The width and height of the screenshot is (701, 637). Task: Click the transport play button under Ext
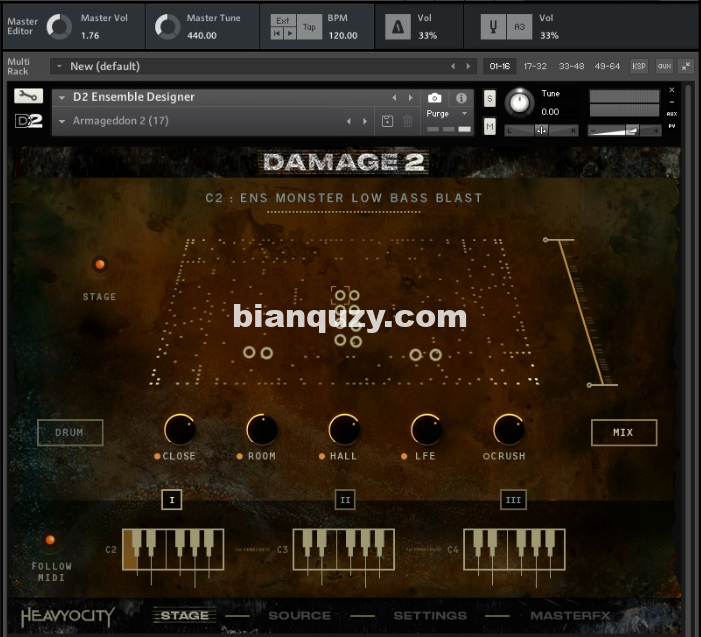pyautogui.click(x=290, y=33)
